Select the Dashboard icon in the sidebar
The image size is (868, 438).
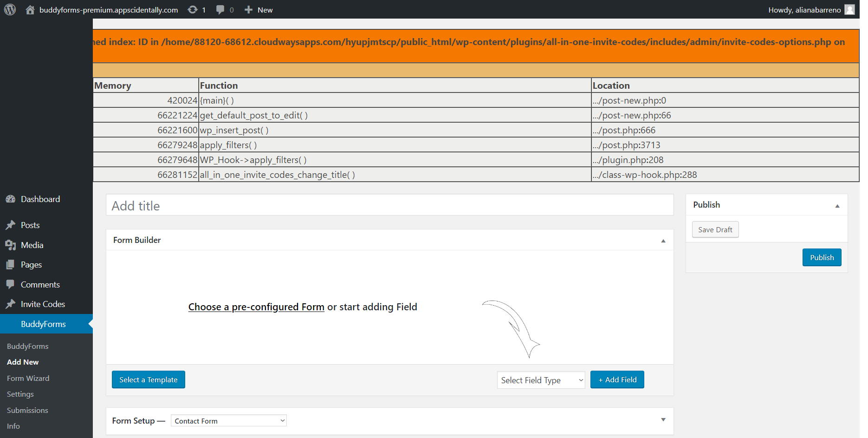click(11, 199)
